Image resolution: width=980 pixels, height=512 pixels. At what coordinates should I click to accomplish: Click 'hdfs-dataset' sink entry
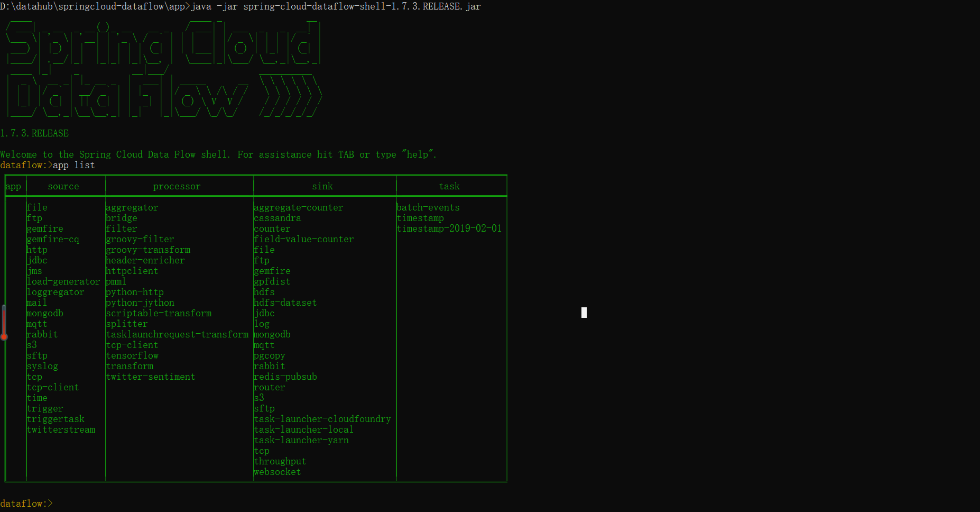285,303
